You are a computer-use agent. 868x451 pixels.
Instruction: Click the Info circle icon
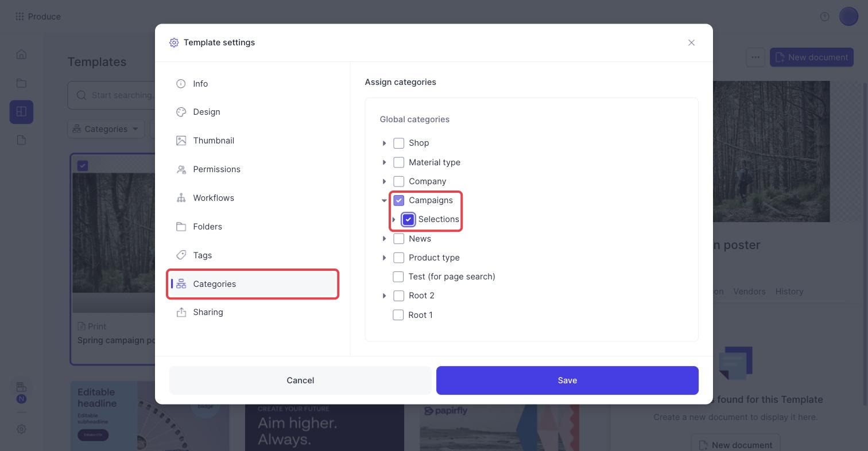(x=181, y=84)
